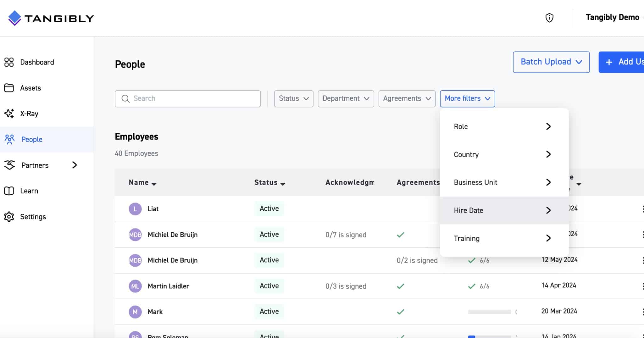This screenshot has width=644, height=338.
Task: Click the Assets folder icon
Action: (x=9, y=88)
